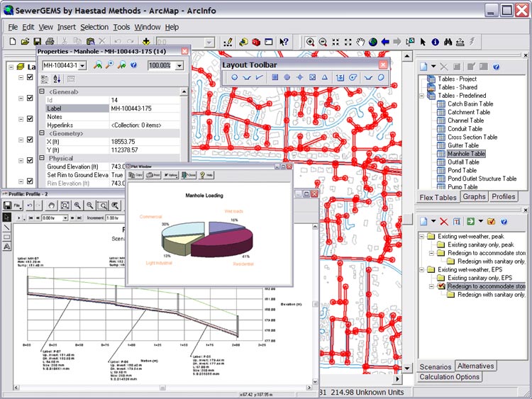Open the Find binoculars tool
Screen dimensions: 532x399
[448, 42]
